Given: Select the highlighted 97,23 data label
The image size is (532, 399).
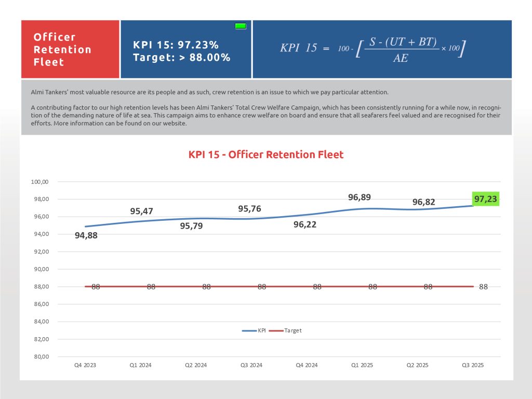Looking at the screenshot, I should pyautogui.click(x=486, y=199).
